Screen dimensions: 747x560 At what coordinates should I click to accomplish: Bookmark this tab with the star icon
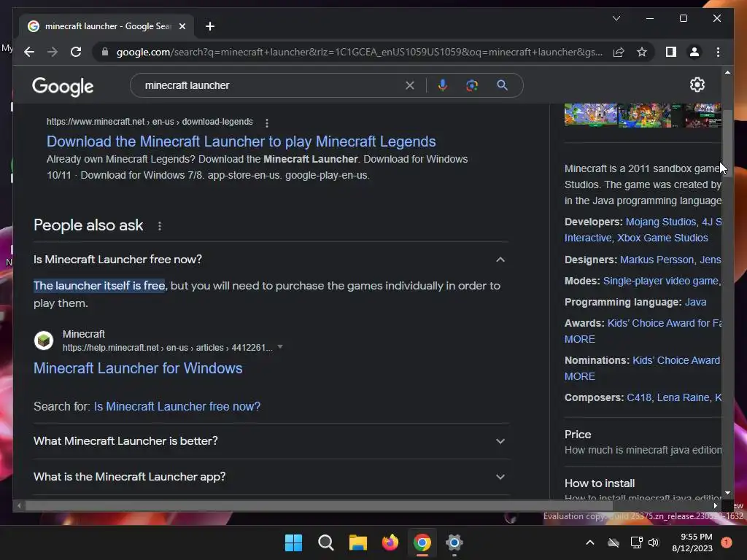642,52
